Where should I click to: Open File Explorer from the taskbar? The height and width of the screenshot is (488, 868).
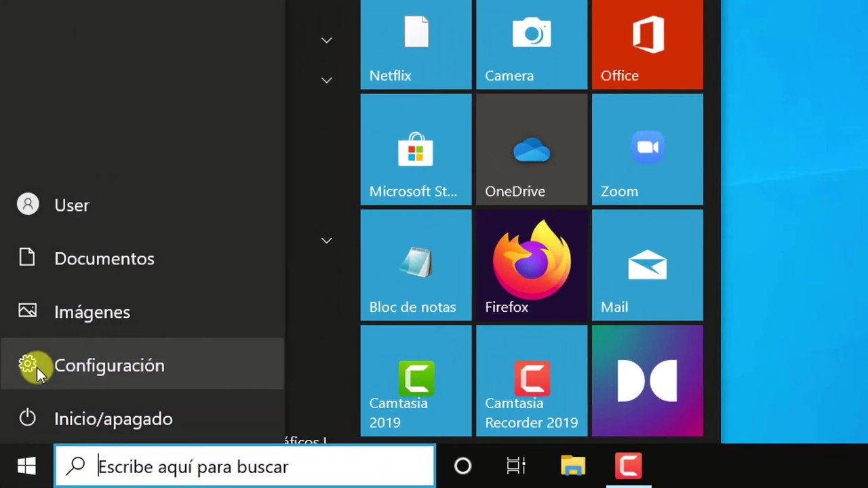point(573,466)
